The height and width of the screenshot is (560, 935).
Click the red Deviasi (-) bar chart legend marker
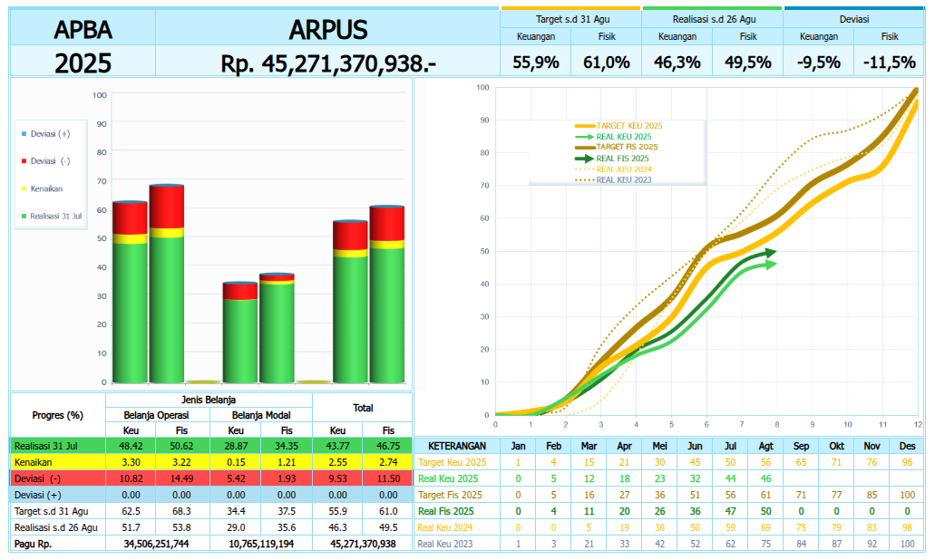[24, 161]
